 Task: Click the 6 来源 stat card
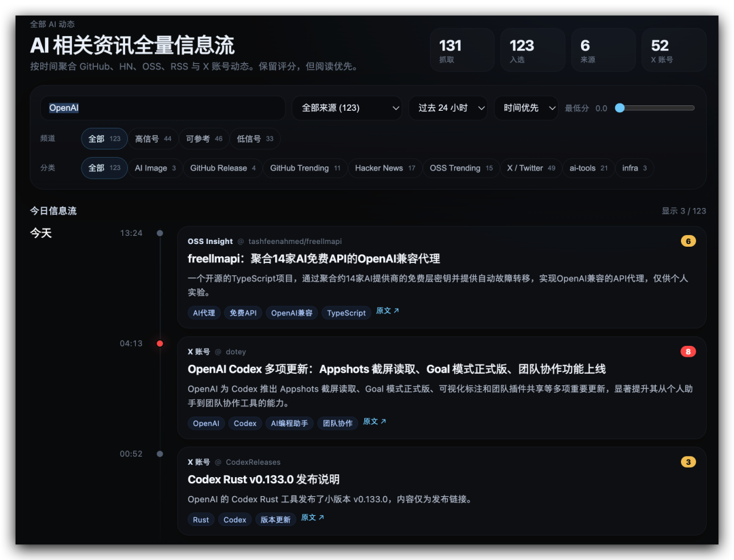pyautogui.click(x=604, y=50)
